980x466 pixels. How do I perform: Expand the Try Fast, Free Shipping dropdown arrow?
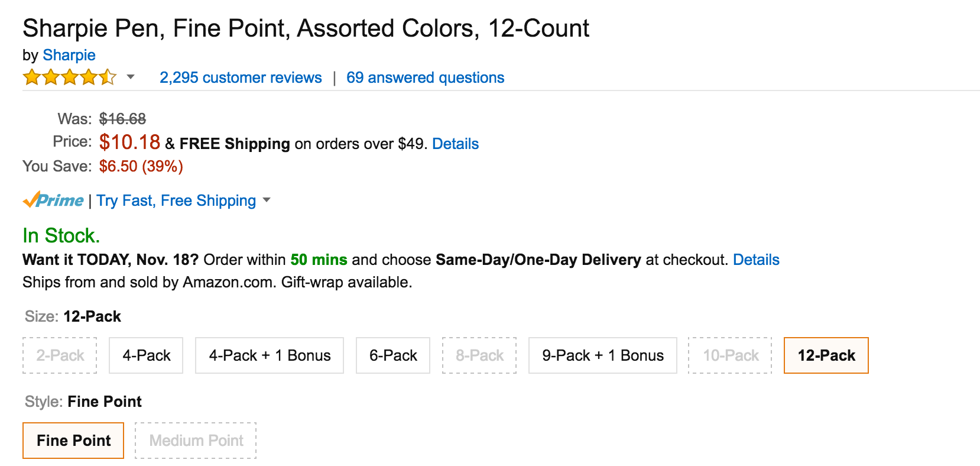pyautogui.click(x=267, y=200)
